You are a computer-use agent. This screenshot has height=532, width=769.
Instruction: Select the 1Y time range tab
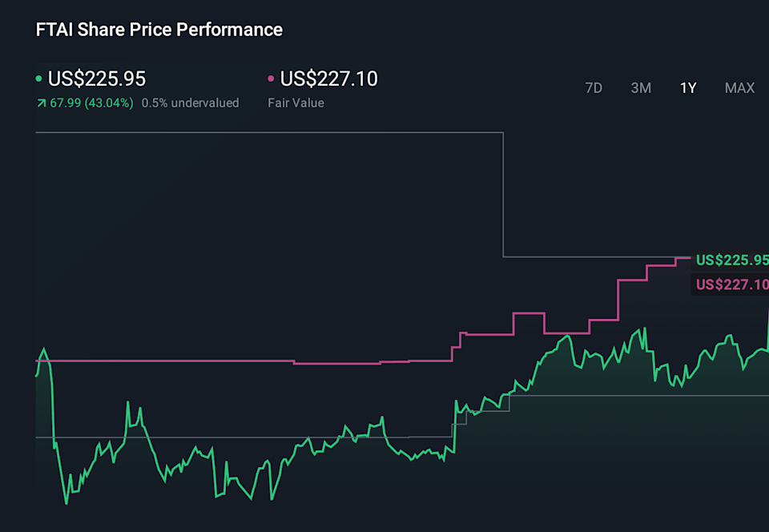pyautogui.click(x=687, y=88)
